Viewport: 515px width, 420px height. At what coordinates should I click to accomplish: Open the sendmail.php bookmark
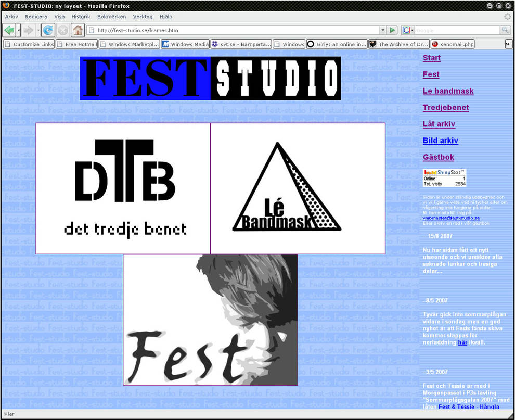[452, 44]
